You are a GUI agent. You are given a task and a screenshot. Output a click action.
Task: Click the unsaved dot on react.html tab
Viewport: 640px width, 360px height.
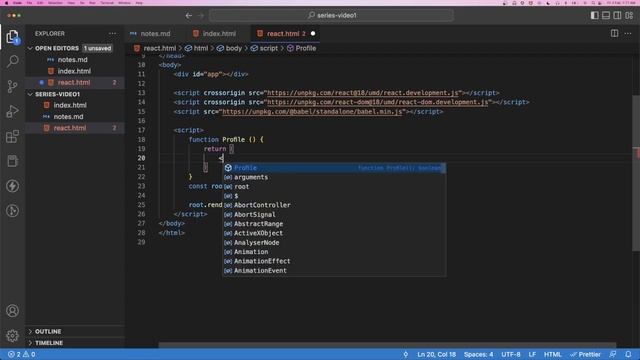point(313,33)
